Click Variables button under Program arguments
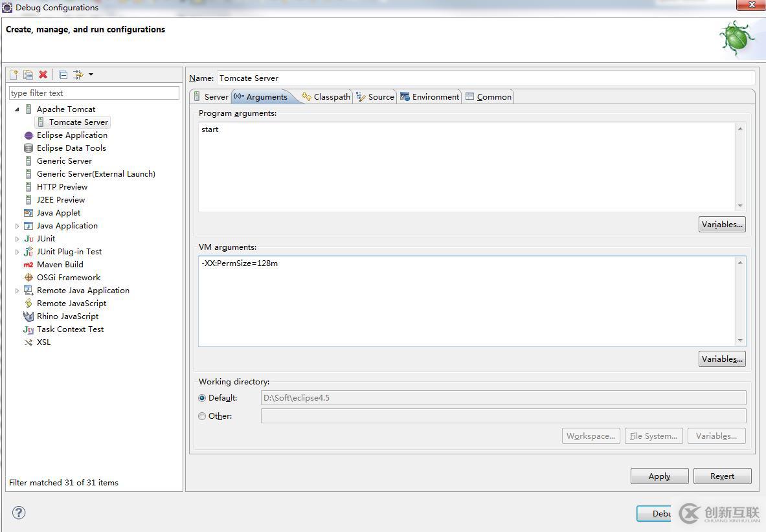The width and height of the screenshot is (766, 532). pos(722,225)
